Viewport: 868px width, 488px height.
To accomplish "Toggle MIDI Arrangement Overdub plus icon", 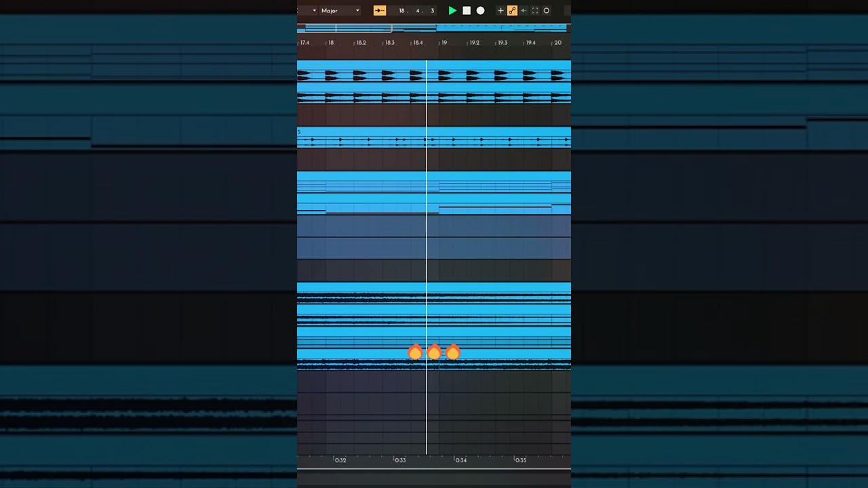I will pyautogui.click(x=500, y=11).
